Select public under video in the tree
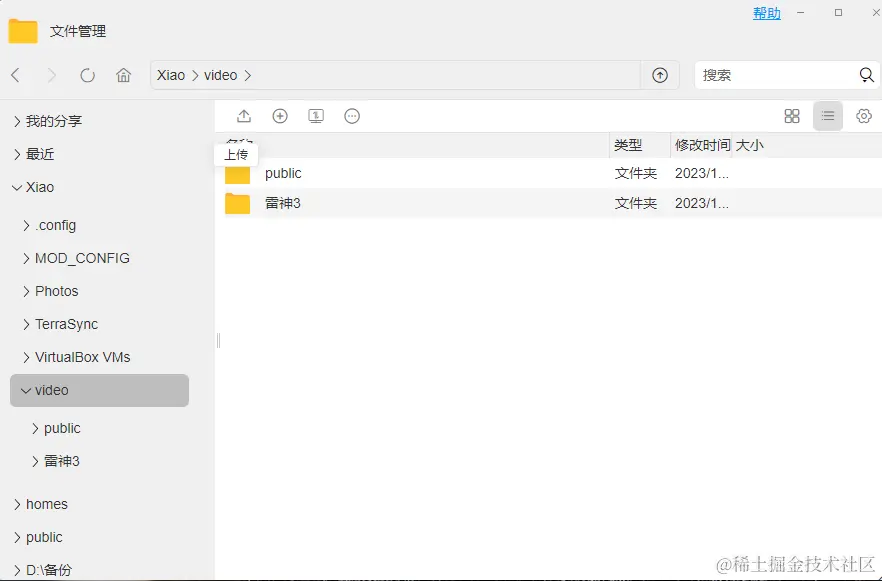Image resolution: width=882 pixels, height=581 pixels. pos(62,429)
